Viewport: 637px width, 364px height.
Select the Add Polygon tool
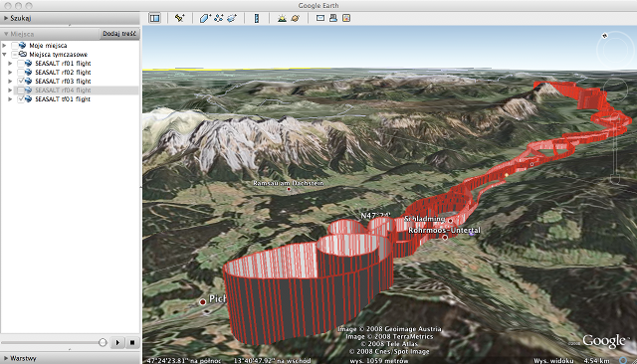pyautogui.click(x=205, y=18)
